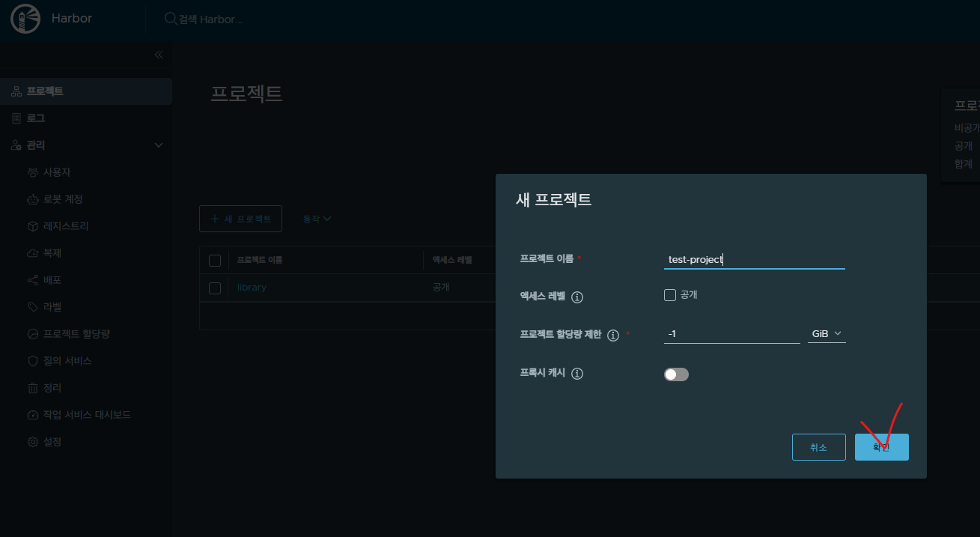Click the Harbor lighthouse logo icon

pos(25,19)
